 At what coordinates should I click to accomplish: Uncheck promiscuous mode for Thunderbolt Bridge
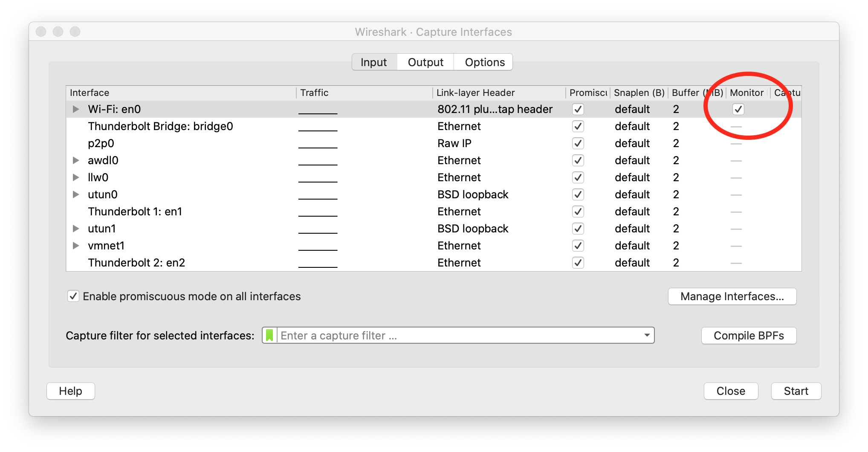(x=578, y=126)
